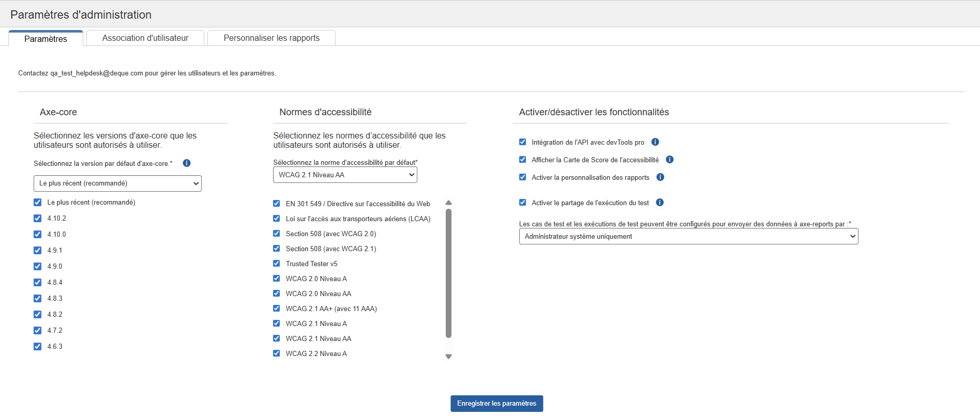
Task: Click Enregistrer les paramètres button
Action: [496, 404]
